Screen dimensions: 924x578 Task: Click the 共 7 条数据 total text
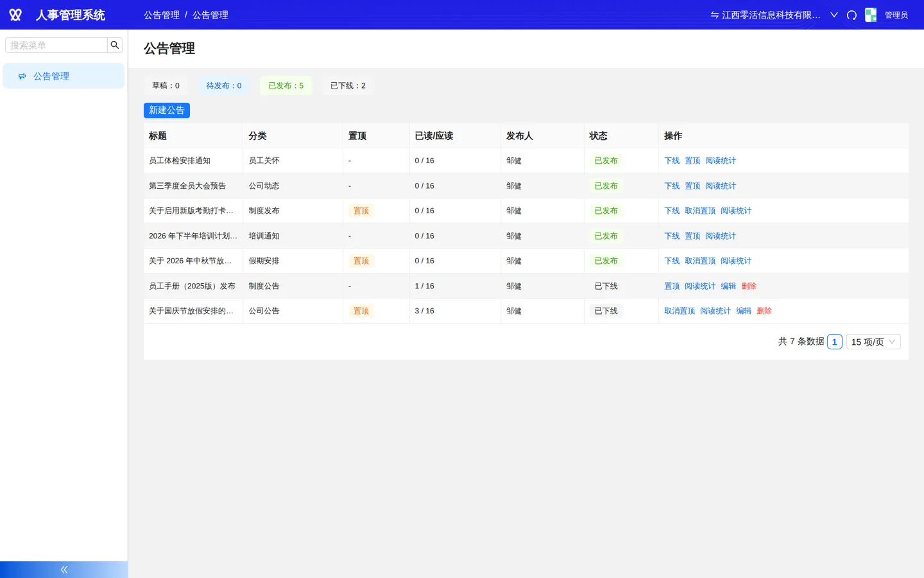coord(801,342)
